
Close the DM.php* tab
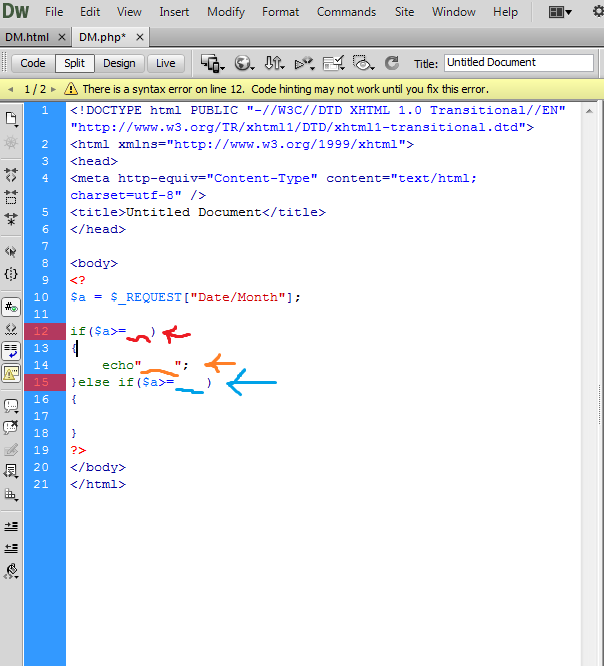tap(139, 37)
